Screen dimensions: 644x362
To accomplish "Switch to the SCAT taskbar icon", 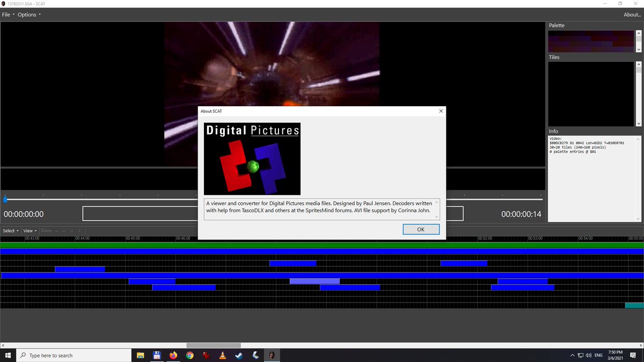I will (x=272, y=355).
